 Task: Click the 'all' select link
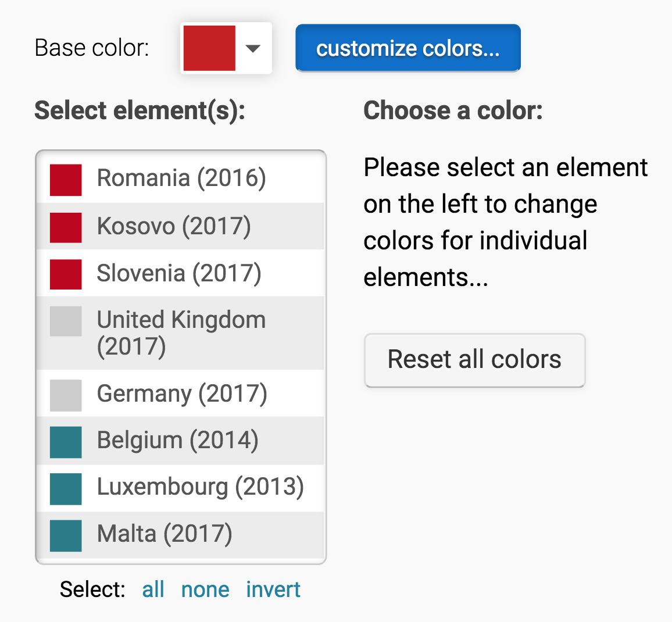point(153,589)
